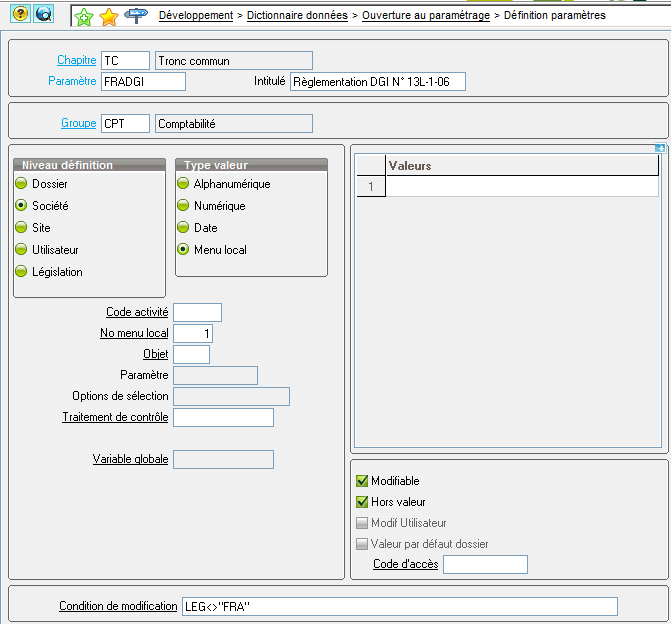The height and width of the screenshot is (624, 671).
Task: Toggle Valeur par défaut dossier checkbox
Action: click(x=362, y=544)
